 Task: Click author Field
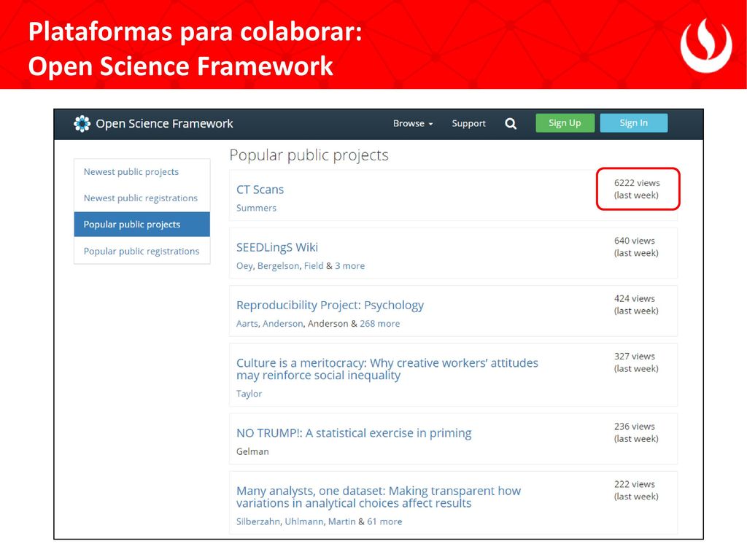pos(314,265)
